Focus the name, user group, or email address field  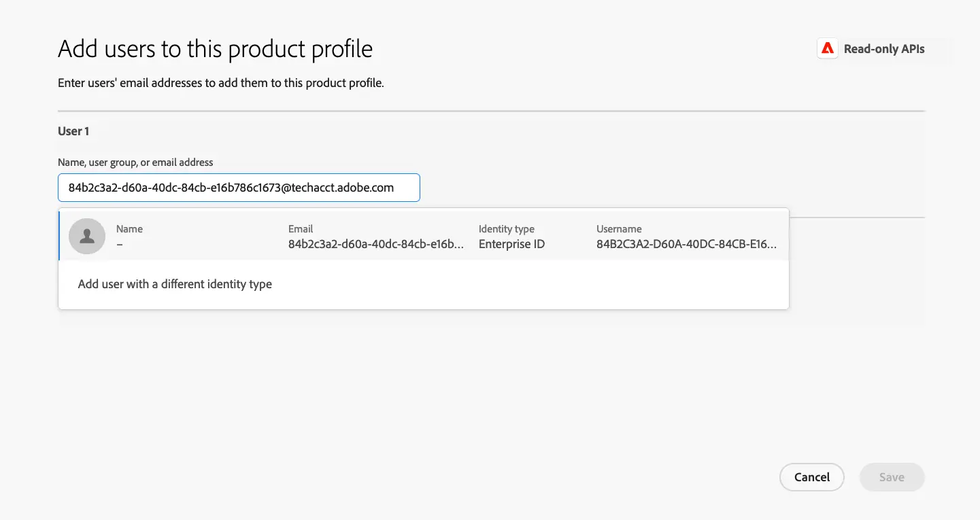click(239, 188)
